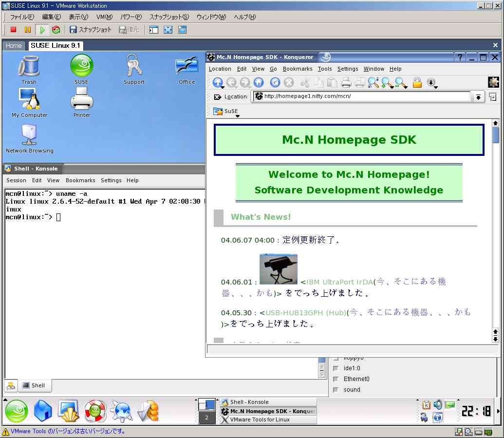Viewport: 504px width, 438px height.
Task: Toggle the Ethernet0 checkbox
Action: [336, 379]
